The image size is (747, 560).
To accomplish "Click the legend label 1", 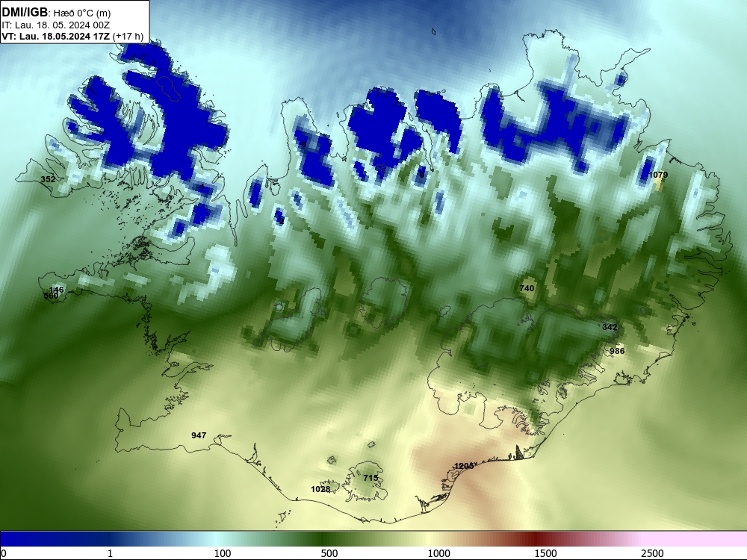I will pyautogui.click(x=110, y=553).
